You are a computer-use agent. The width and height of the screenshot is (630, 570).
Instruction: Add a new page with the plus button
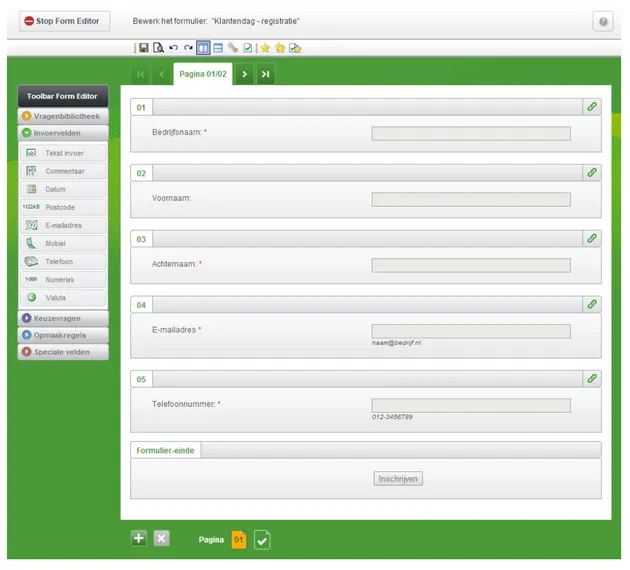[x=139, y=539]
